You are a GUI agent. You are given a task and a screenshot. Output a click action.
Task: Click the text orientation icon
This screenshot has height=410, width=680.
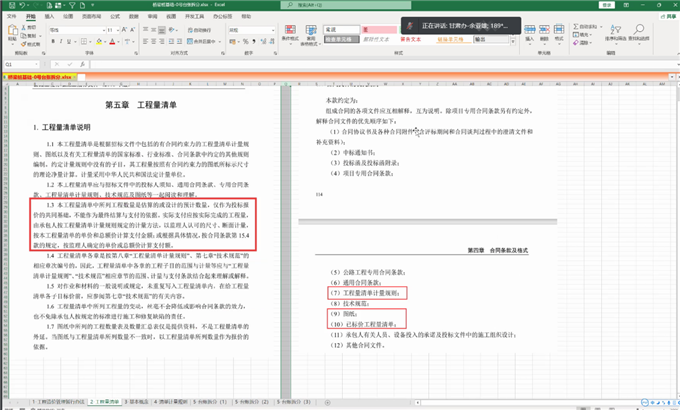pyautogui.click(x=172, y=30)
